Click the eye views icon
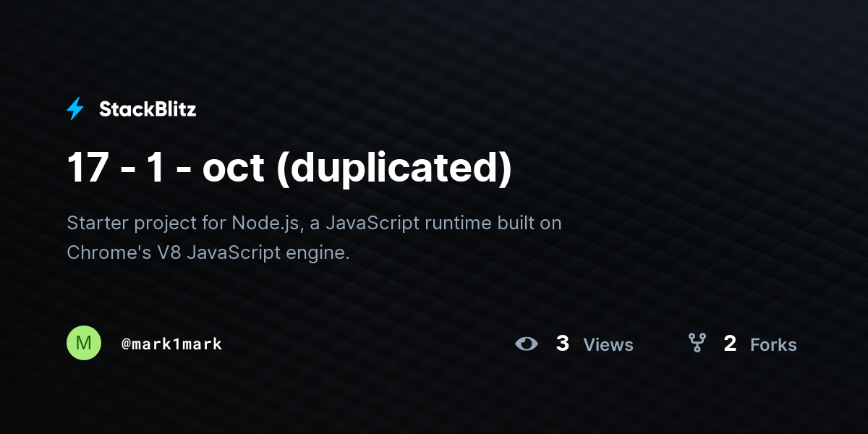 [527, 344]
